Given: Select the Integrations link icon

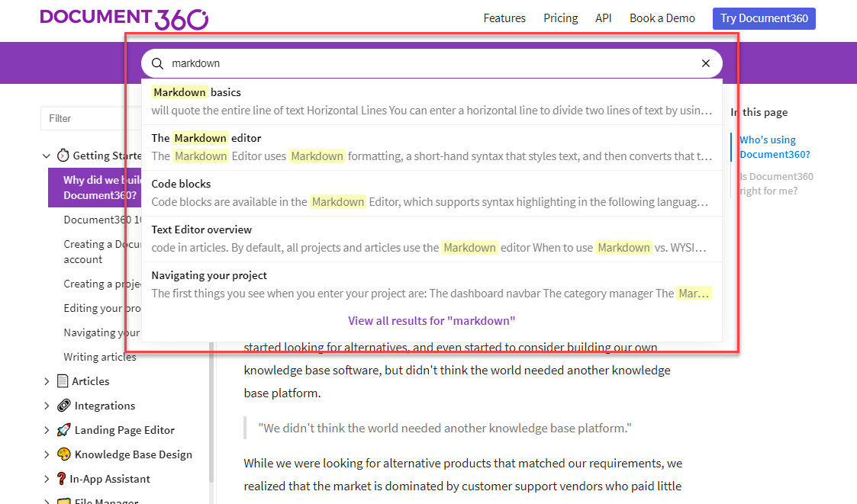Looking at the screenshot, I should [x=63, y=405].
